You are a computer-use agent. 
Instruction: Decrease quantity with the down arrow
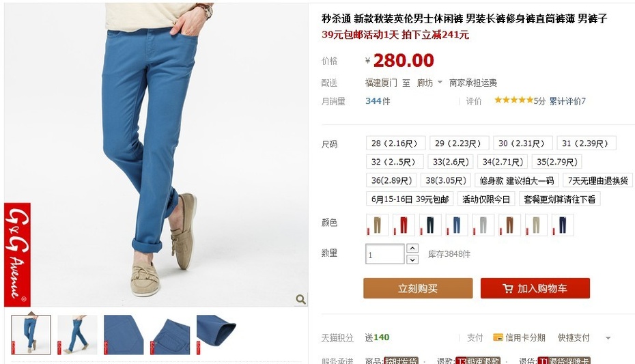point(412,260)
